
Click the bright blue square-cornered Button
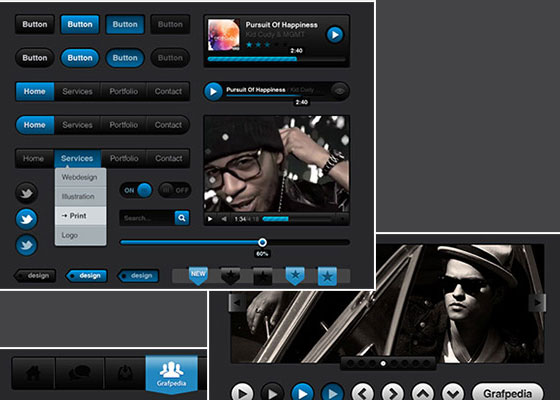click(80, 24)
